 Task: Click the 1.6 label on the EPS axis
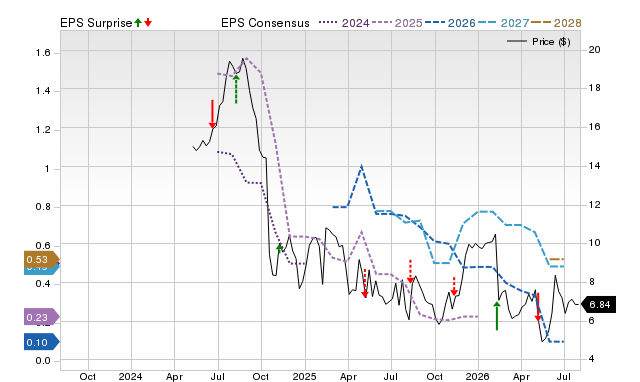click(42, 53)
